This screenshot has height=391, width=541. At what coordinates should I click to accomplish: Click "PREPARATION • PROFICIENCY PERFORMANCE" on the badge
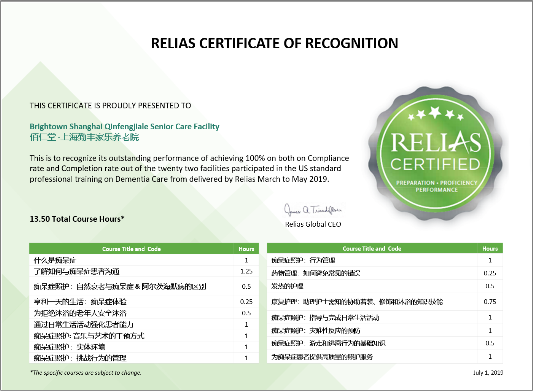click(x=436, y=186)
